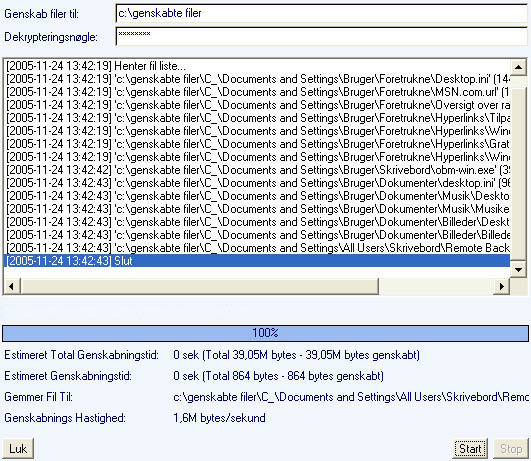The width and height of the screenshot is (531, 461).
Task: Select the Skrivebord\obm-win.exe log entry
Action: pyautogui.click(x=257, y=170)
